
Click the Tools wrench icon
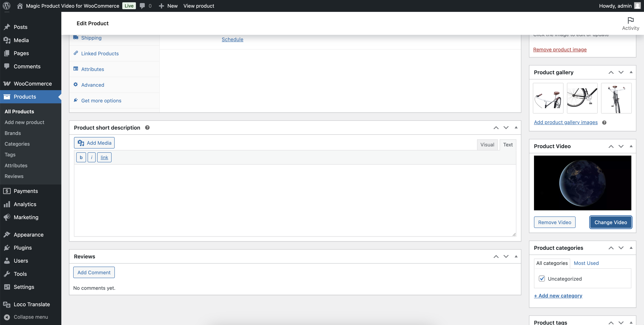(7, 274)
